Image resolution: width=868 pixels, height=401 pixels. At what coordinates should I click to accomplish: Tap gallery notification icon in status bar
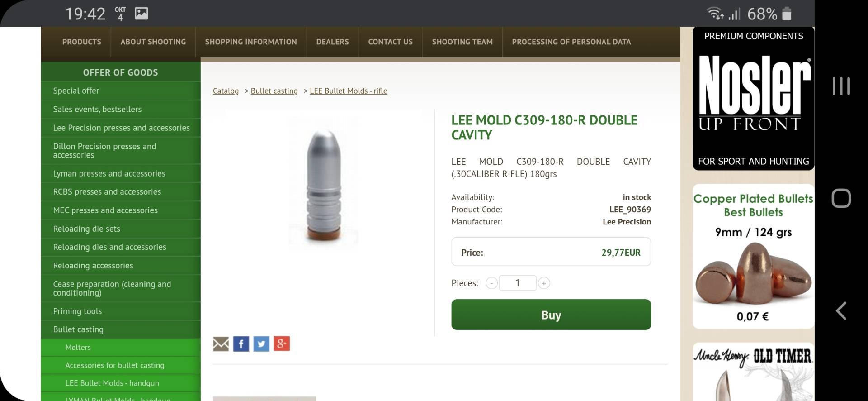coord(142,14)
